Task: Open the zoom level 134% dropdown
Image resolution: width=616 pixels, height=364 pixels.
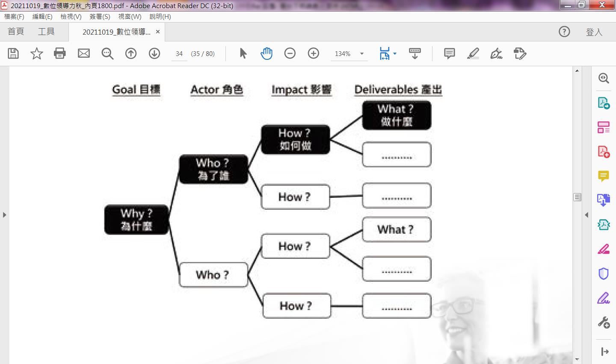Action: 362,54
